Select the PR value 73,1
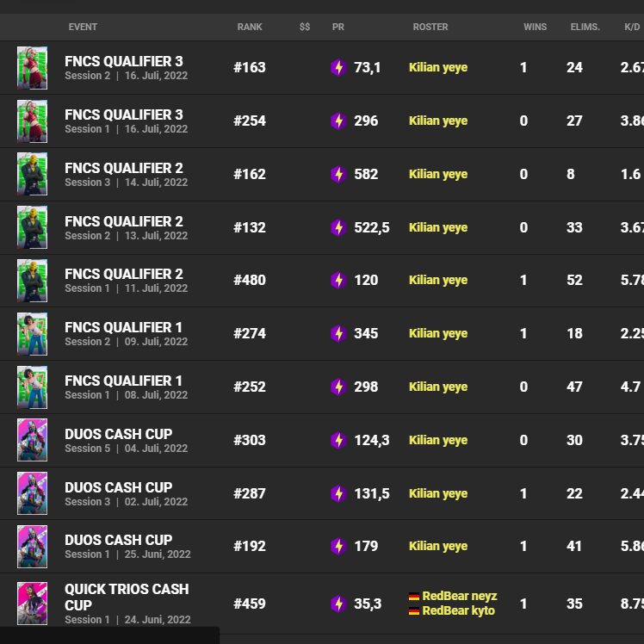This screenshot has width=644, height=644. pos(367,68)
